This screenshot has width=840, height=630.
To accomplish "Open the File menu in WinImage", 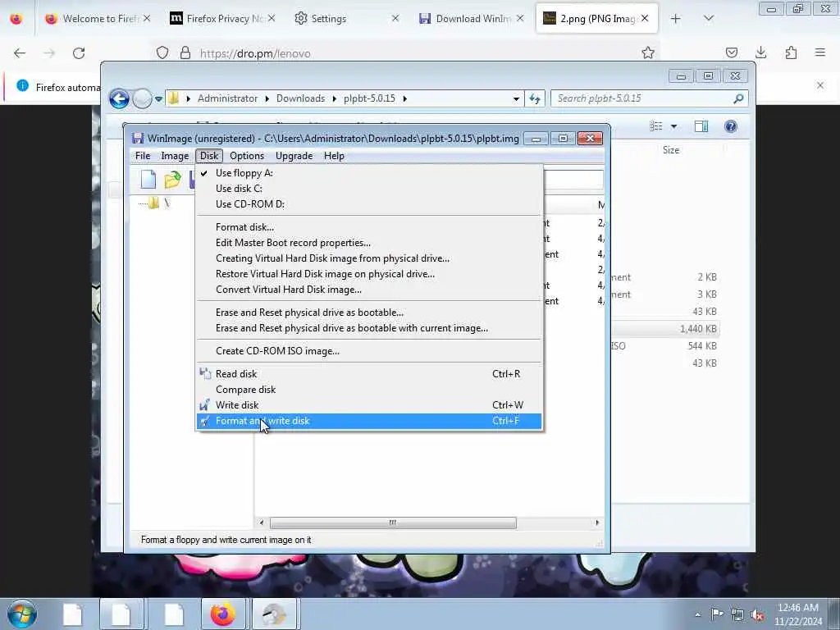I will pos(143,156).
